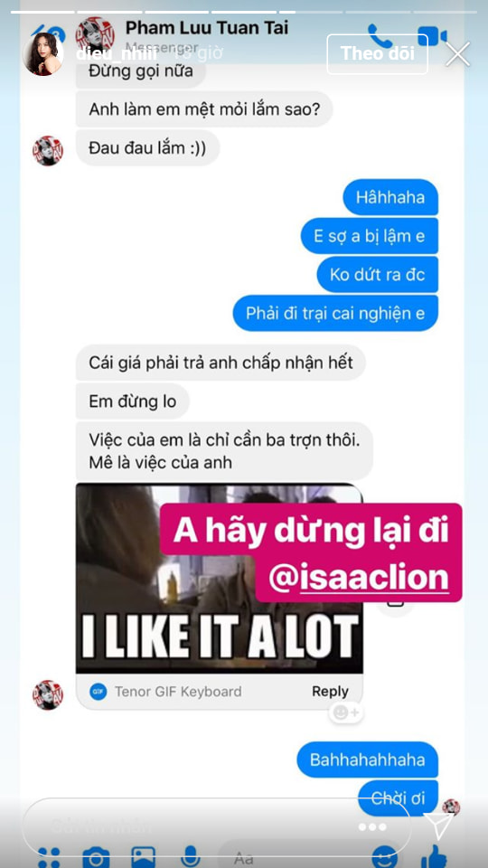
Task: Open dieu_nhiii profile avatar
Action: 42,53
